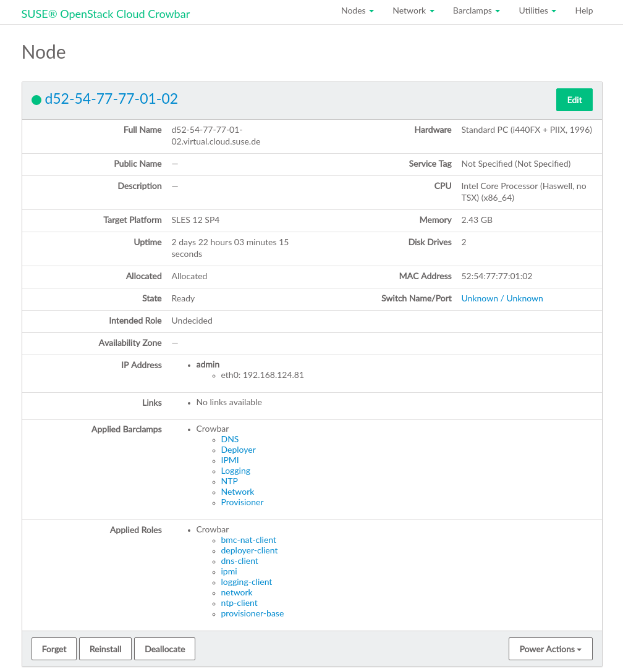Open the d52-54-77-77-01-02 node title link
623x672 pixels.
coord(111,99)
